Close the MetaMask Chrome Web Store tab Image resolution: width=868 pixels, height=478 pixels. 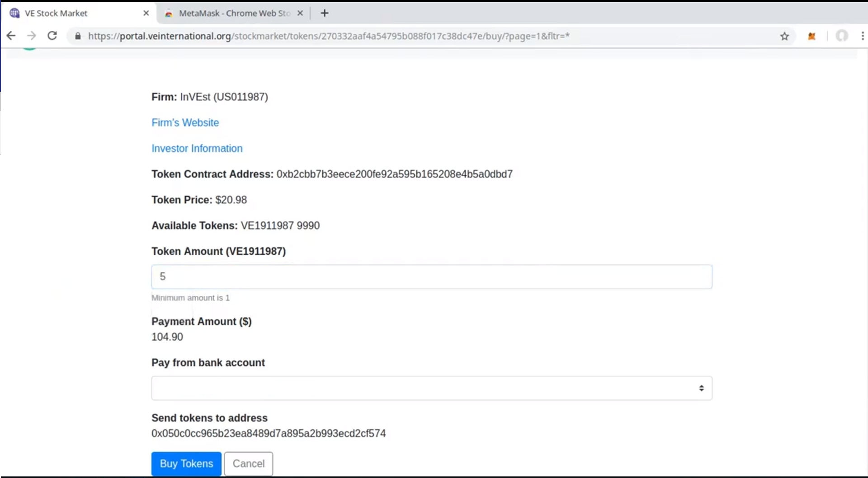click(300, 13)
